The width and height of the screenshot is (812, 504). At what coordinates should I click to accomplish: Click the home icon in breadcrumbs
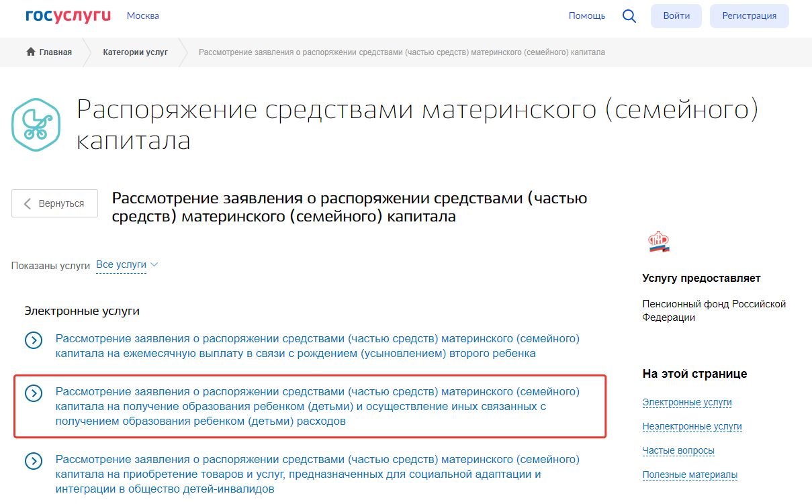[x=30, y=52]
